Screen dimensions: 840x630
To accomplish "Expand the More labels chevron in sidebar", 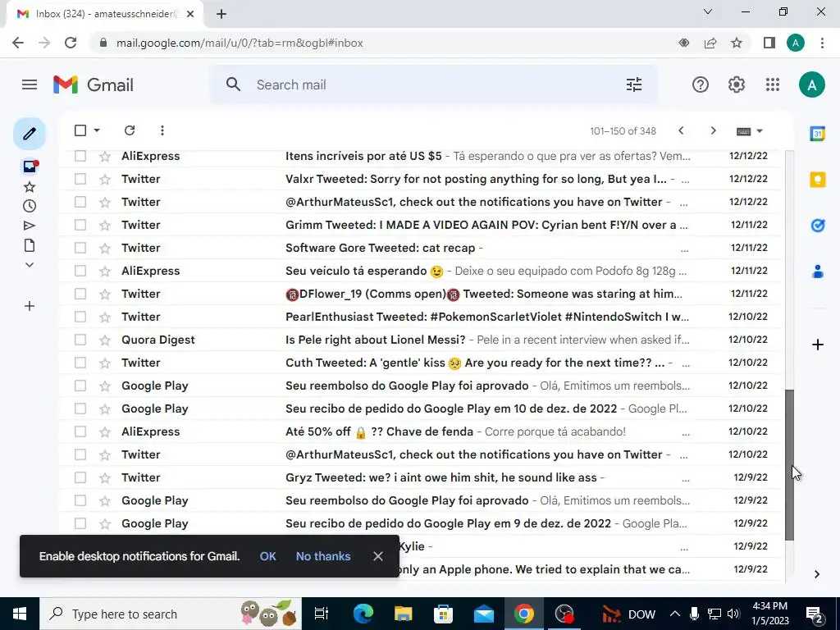I will (x=30, y=265).
